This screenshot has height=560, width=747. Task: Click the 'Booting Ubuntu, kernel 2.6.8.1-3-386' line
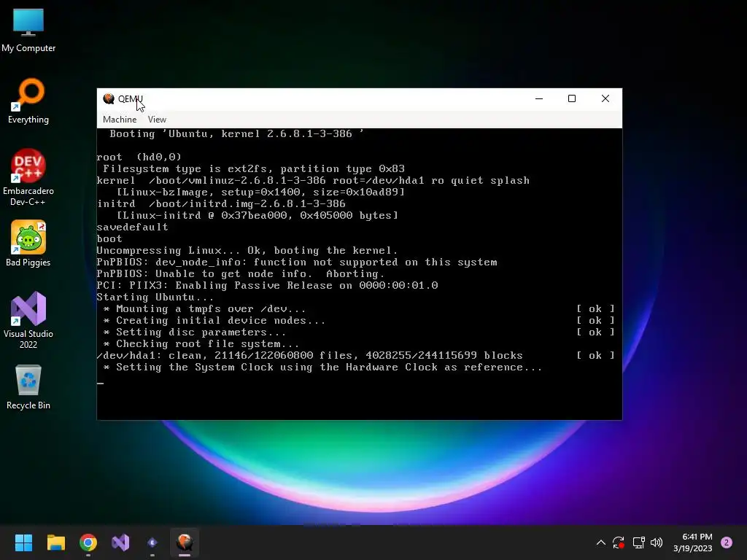tap(237, 134)
